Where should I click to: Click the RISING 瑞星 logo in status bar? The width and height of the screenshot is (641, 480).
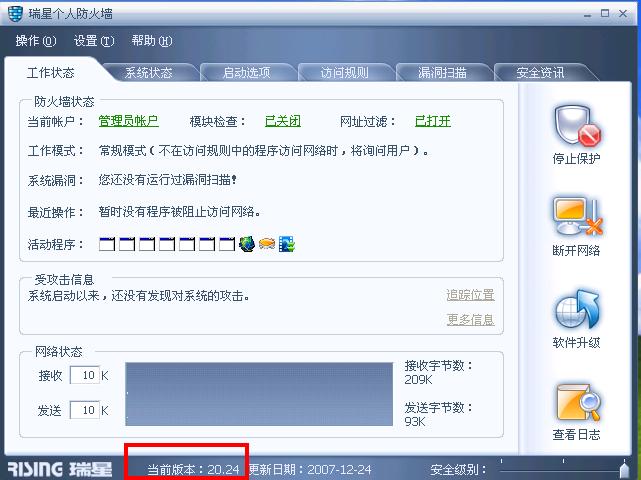click(60, 469)
